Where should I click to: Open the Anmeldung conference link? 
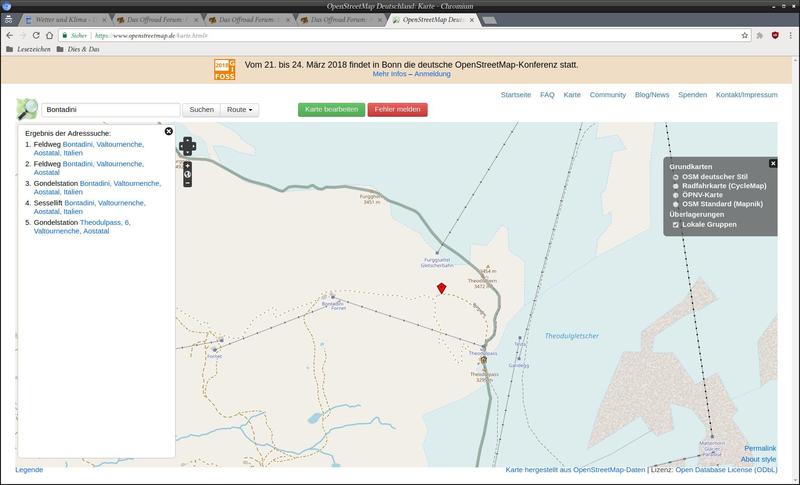tap(432, 74)
